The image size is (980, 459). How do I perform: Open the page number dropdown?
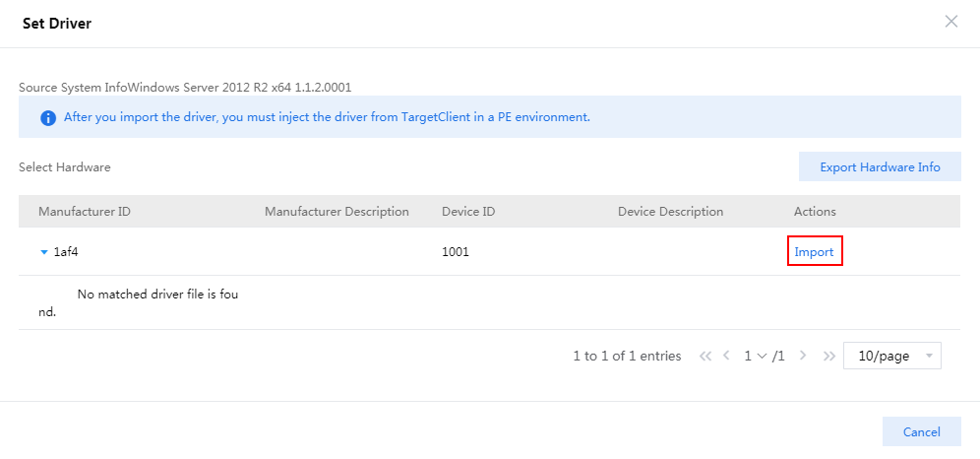tap(755, 356)
